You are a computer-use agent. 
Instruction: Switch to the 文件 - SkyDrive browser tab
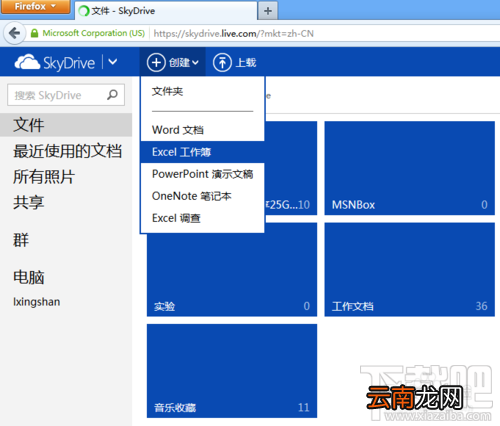click(166, 11)
